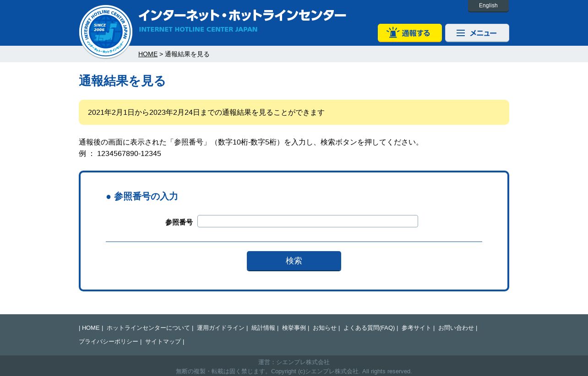Click the 運営：シエンプレ株式会社 footer text
588x376 pixels.
(x=294, y=362)
